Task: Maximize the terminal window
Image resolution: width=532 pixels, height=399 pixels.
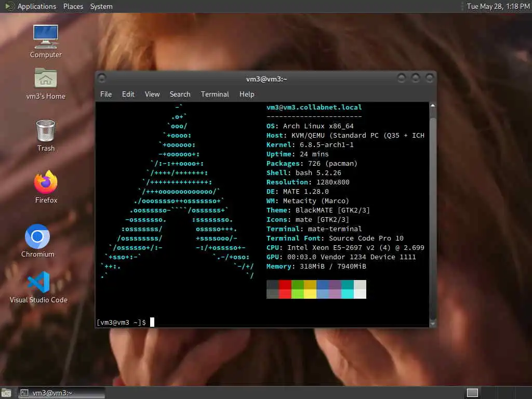Action: [415, 78]
